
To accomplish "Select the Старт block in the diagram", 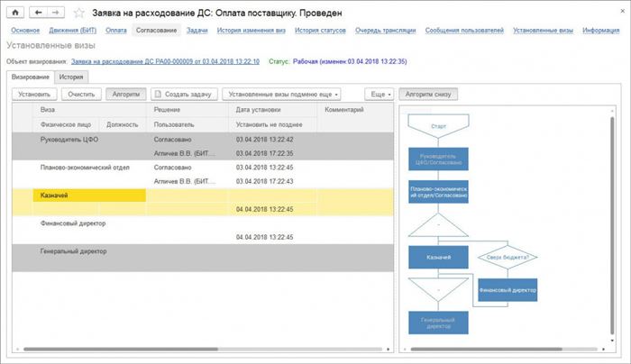I will coord(438,126).
